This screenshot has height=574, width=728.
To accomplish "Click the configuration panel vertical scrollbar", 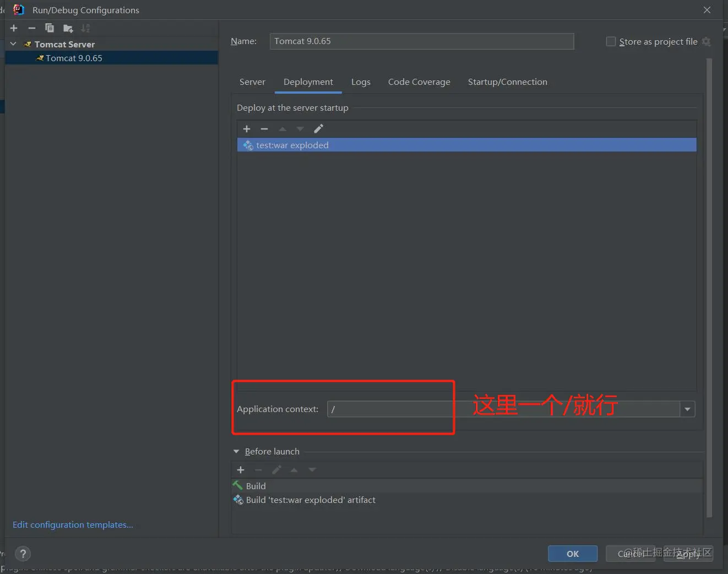I will tap(709, 286).
